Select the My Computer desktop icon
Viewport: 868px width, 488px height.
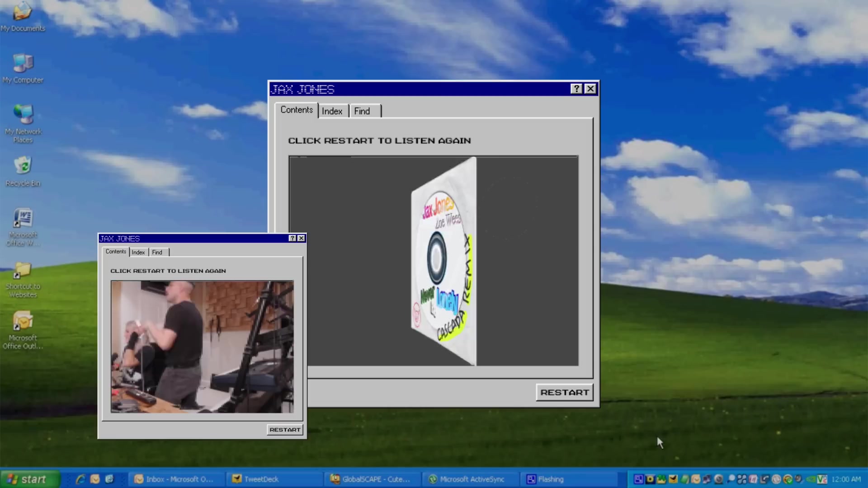(23, 69)
